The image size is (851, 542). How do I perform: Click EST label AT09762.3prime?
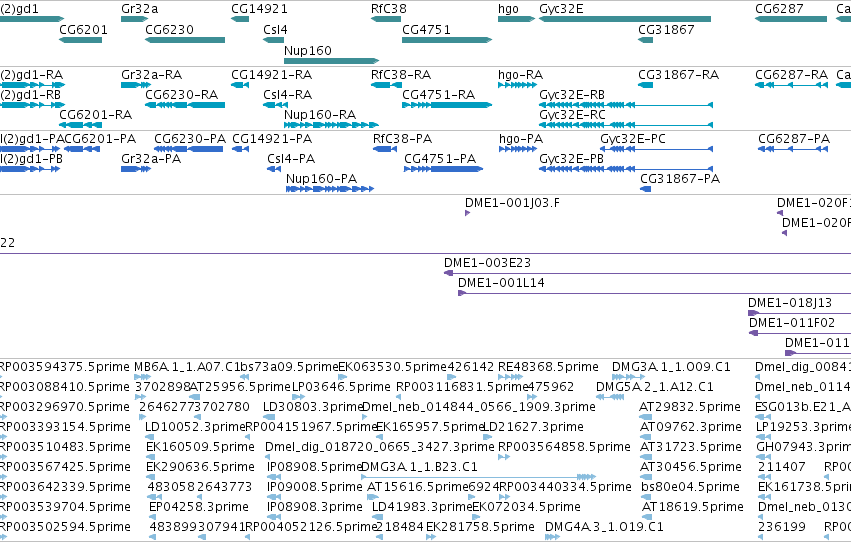pyautogui.click(x=689, y=427)
